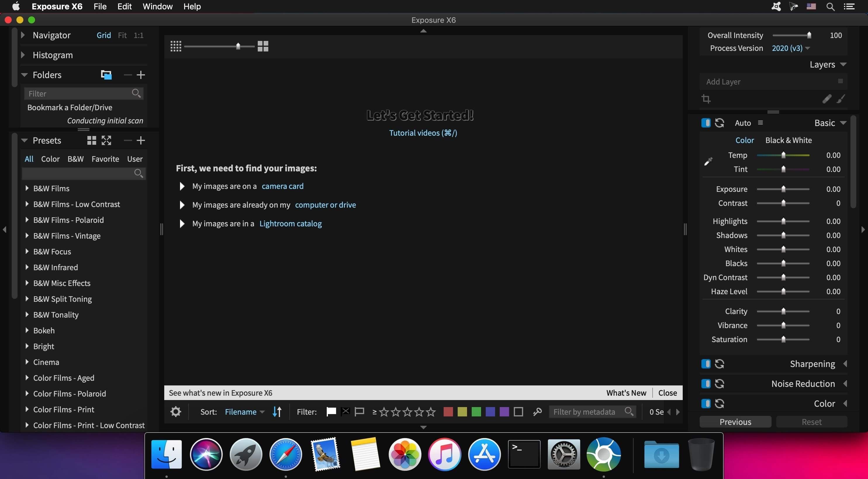The width and height of the screenshot is (868, 479).
Task: Click the presets grid view icon
Action: pos(92,140)
